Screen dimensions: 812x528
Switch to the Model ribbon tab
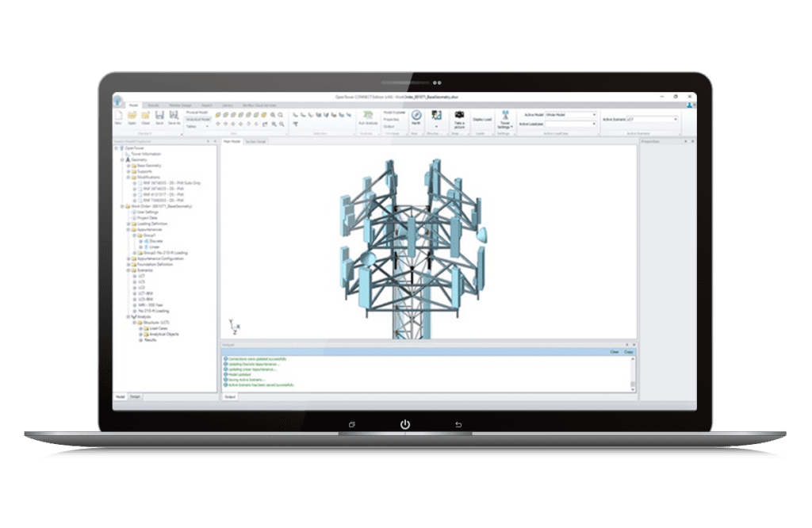[x=133, y=105]
